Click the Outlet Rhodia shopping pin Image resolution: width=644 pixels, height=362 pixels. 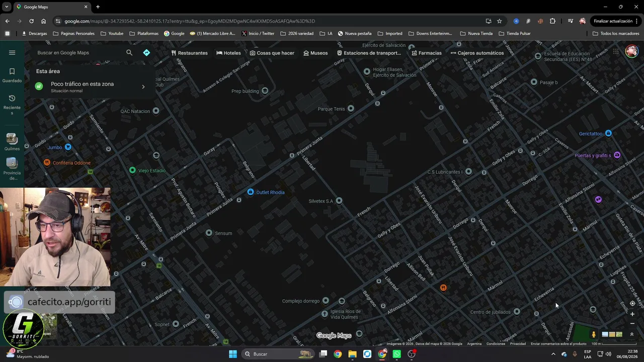[x=251, y=192]
